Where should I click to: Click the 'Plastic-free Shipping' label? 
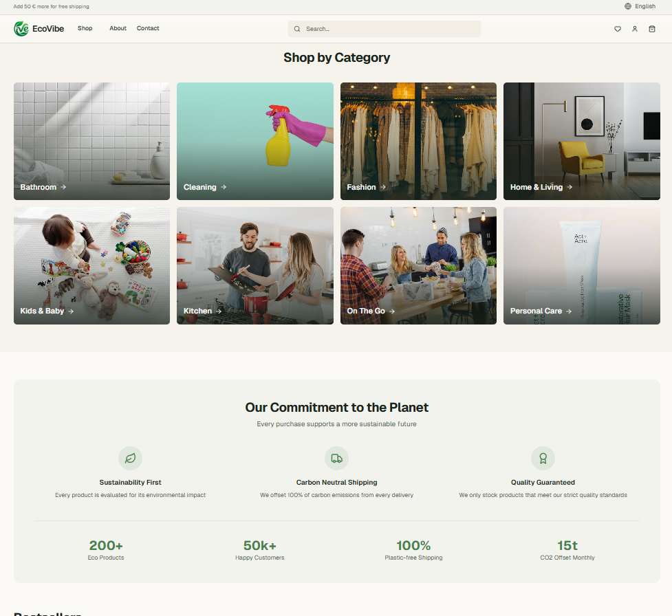pyautogui.click(x=413, y=558)
